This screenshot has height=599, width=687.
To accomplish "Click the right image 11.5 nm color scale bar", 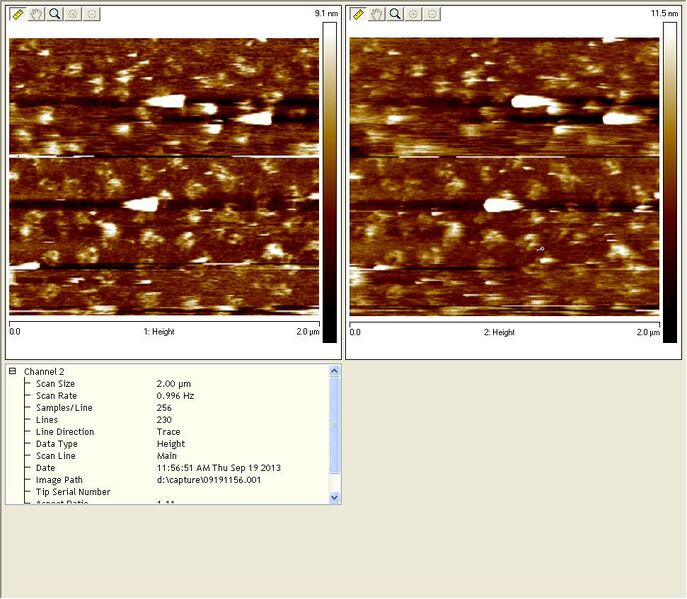I will [x=669, y=180].
